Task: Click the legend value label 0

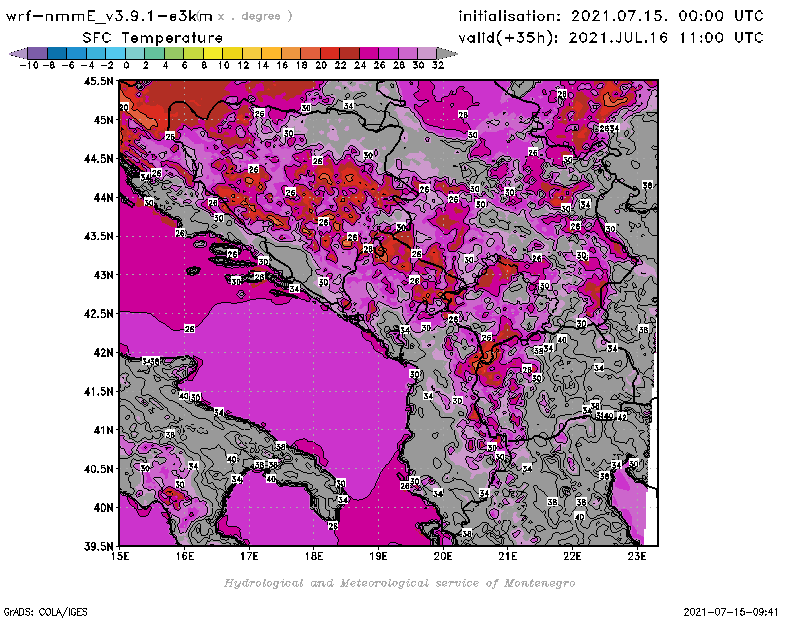Action: [126, 65]
